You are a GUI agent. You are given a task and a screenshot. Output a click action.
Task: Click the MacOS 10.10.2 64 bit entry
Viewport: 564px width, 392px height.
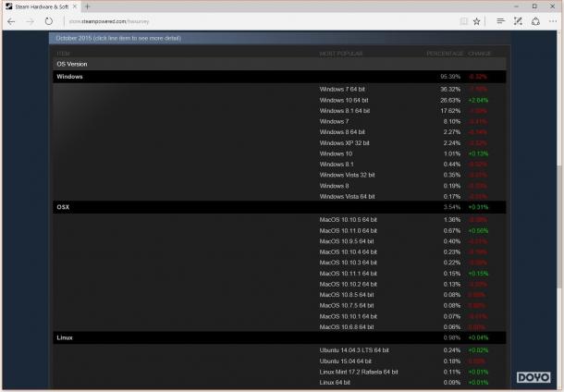(349, 284)
